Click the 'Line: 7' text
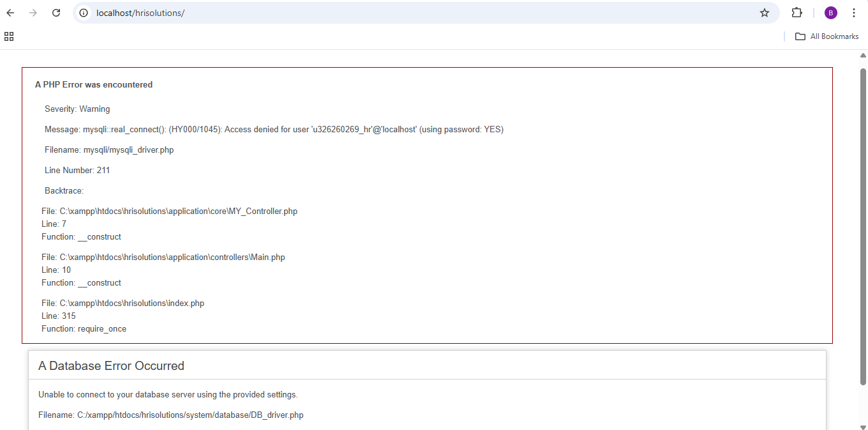This screenshot has height=430, width=868. tap(54, 224)
